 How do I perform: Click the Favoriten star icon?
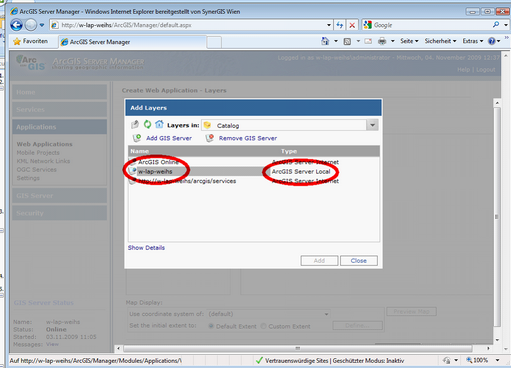17,41
